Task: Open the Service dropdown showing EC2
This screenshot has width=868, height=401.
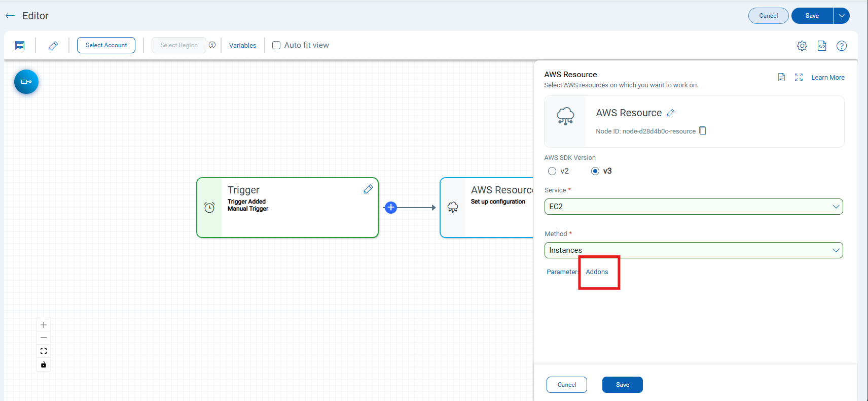Action: tap(694, 207)
